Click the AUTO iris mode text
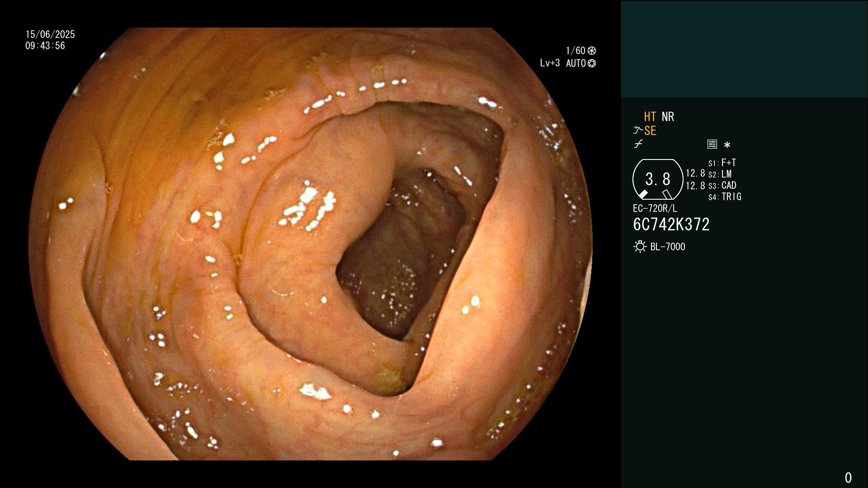This screenshot has height=488, width=868. tap(576, 63)
